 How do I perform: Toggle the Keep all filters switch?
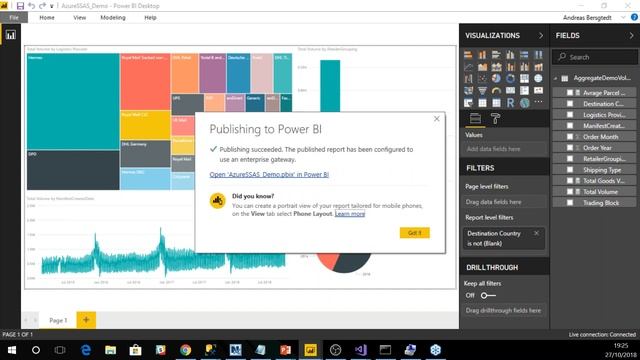coord(488,295)
